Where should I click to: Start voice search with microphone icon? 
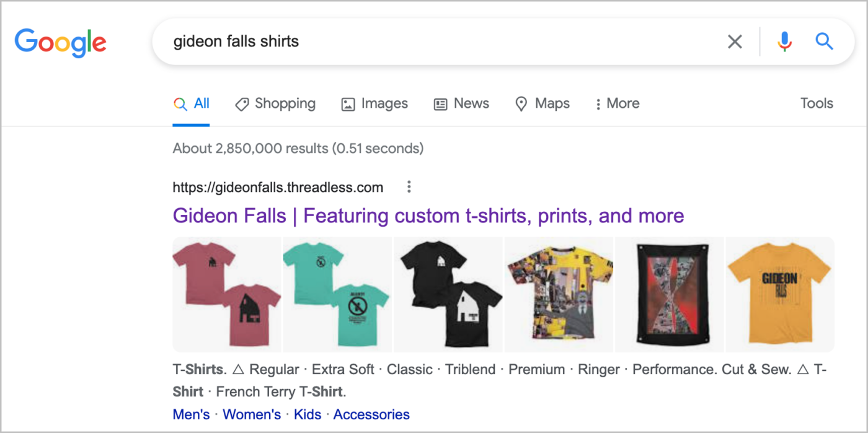[x=784, y=42]
